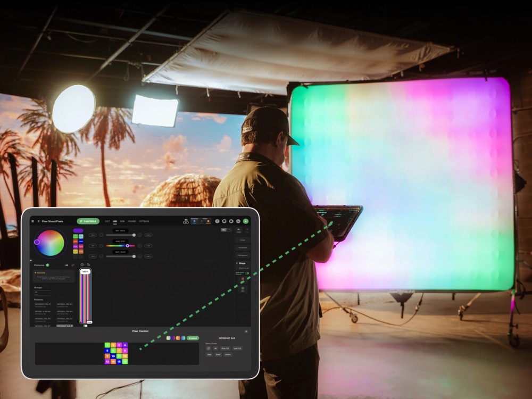
Task: Click the Invert select-pixels button
Action: pyautogui.click(x=228, y=354)
